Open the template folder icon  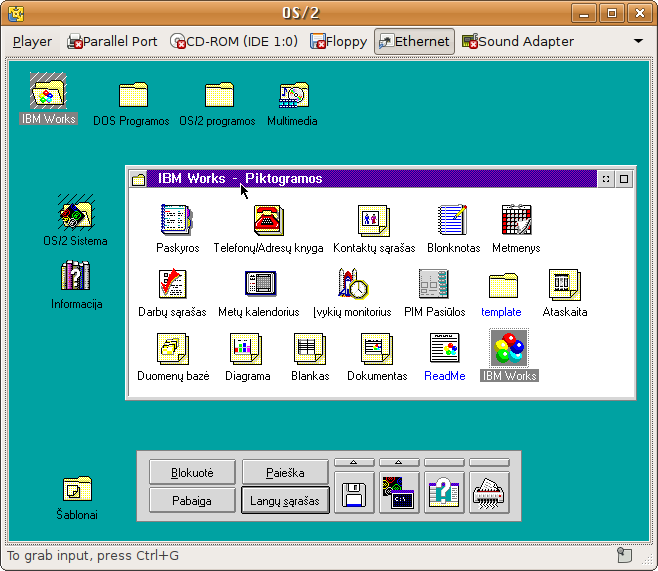click(x=503, y=285)
